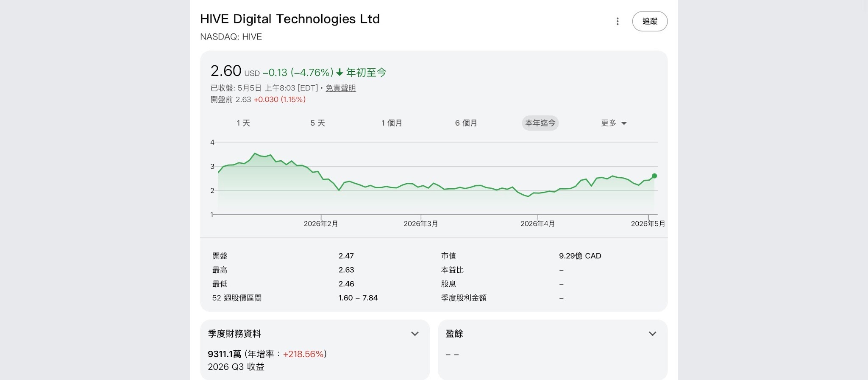Select the 本年迄今 range tab

click(540, 123)
